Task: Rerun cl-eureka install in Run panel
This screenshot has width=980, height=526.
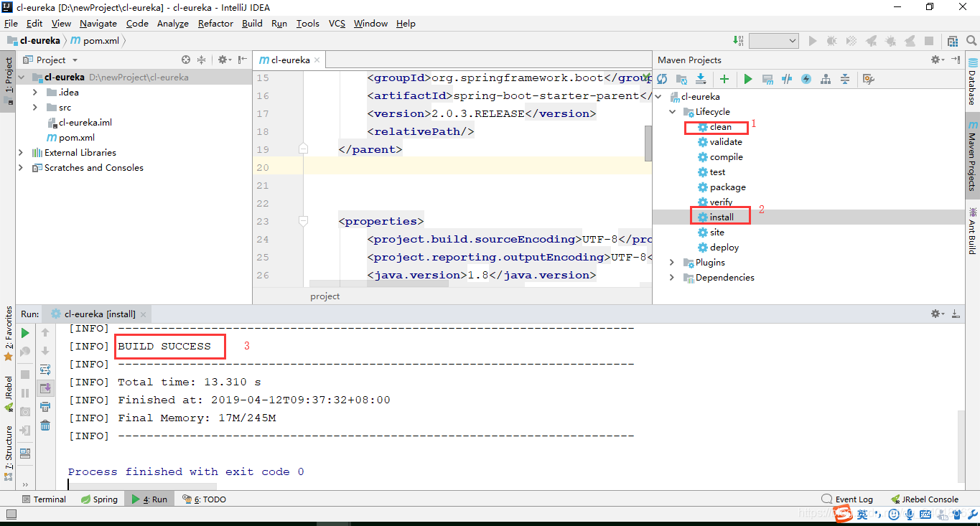Action: coord(25,333)
